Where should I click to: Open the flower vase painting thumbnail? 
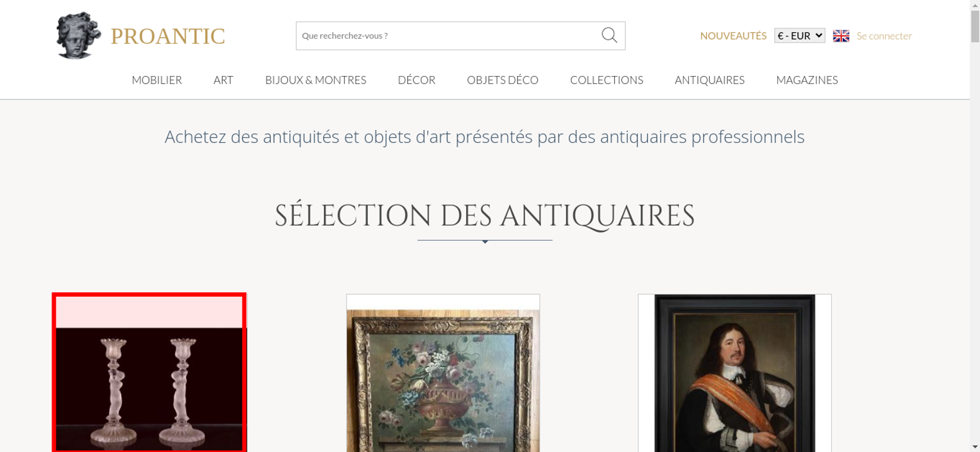(x=443, y=373)
